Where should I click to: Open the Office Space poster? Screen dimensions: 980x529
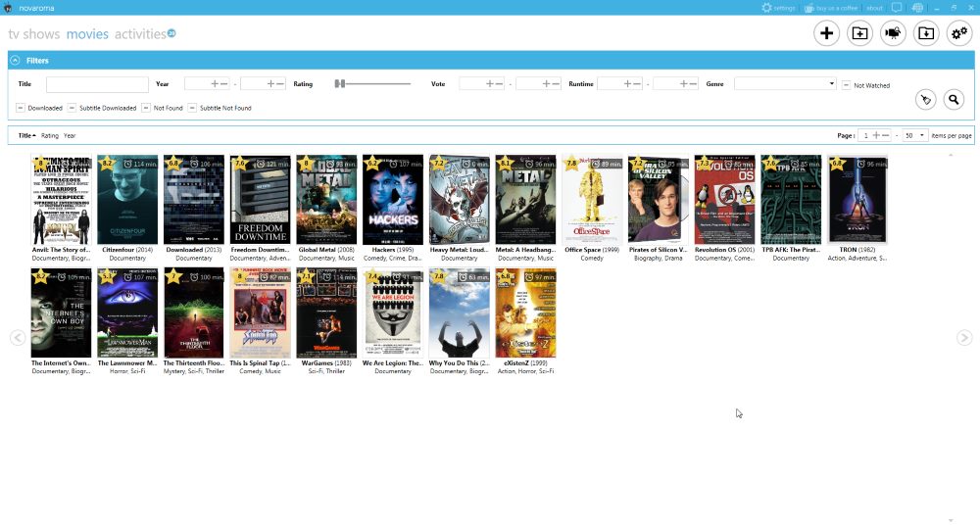[x=592, y=199]
